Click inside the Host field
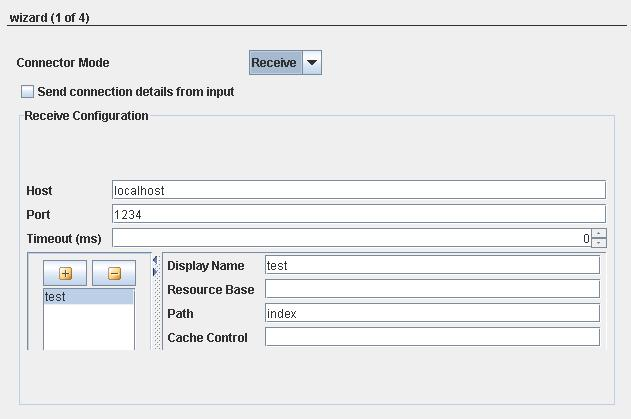Viewport: 631px width, 419px height. tap(359, 190)
